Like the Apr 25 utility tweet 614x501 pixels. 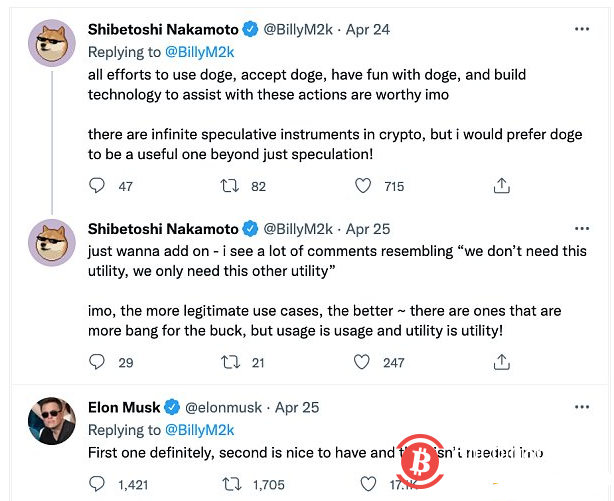pyautogui.click(x=364, y=362)
